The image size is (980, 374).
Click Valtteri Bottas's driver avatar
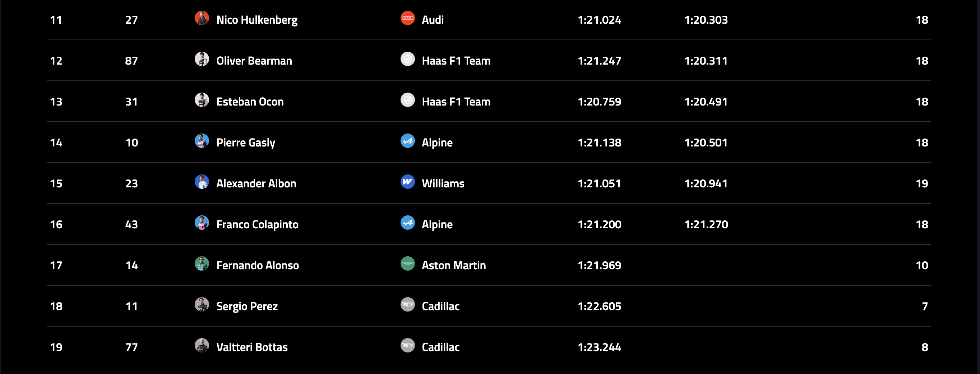(202, 346)
